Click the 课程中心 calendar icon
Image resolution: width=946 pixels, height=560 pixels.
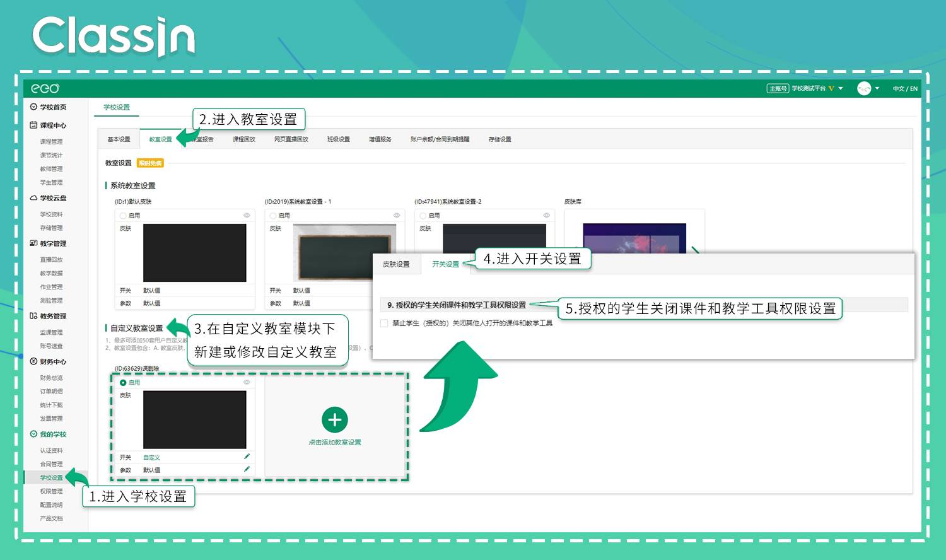click(x=33, y=125)
